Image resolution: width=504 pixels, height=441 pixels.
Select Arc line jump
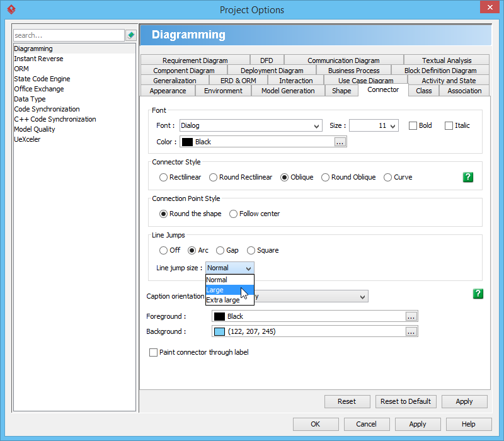[x=192, y=250]
